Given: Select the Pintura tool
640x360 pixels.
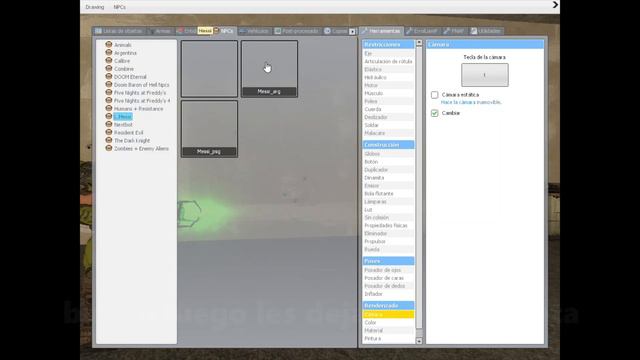Looking at the screenshot, I should (388, 338).
